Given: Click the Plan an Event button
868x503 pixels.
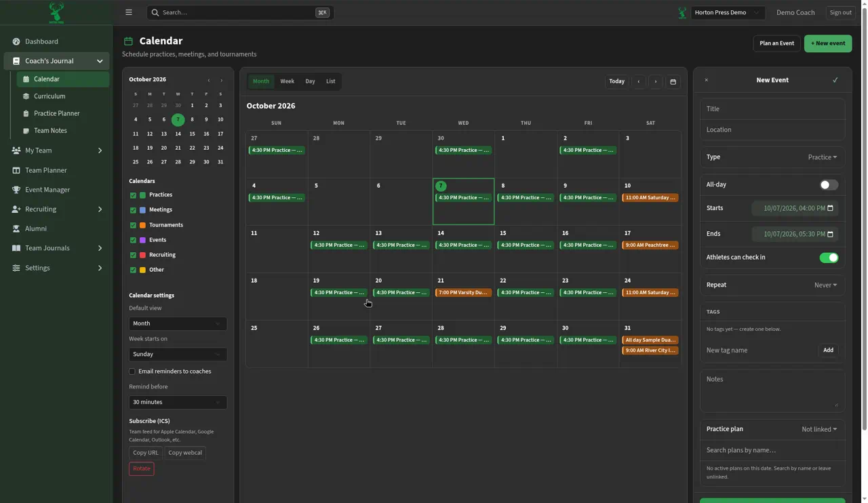Looking at the screenshot, I should [x=776, y=43].
